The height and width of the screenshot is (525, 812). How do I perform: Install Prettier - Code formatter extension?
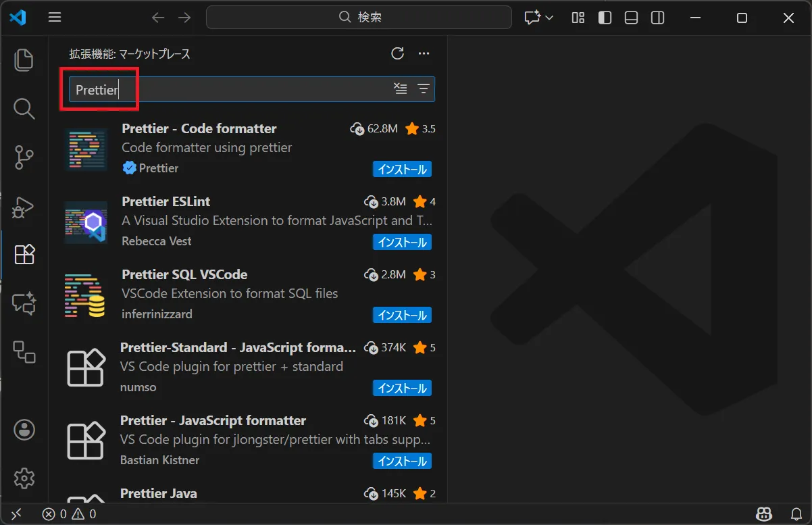[x=402, y=169]
